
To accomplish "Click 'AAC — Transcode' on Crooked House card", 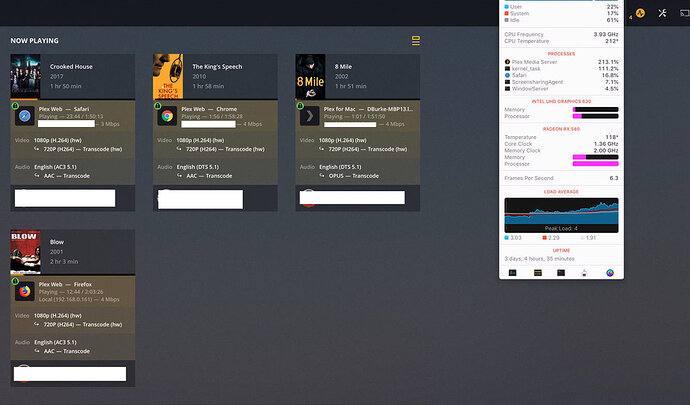I will point(66,176).
